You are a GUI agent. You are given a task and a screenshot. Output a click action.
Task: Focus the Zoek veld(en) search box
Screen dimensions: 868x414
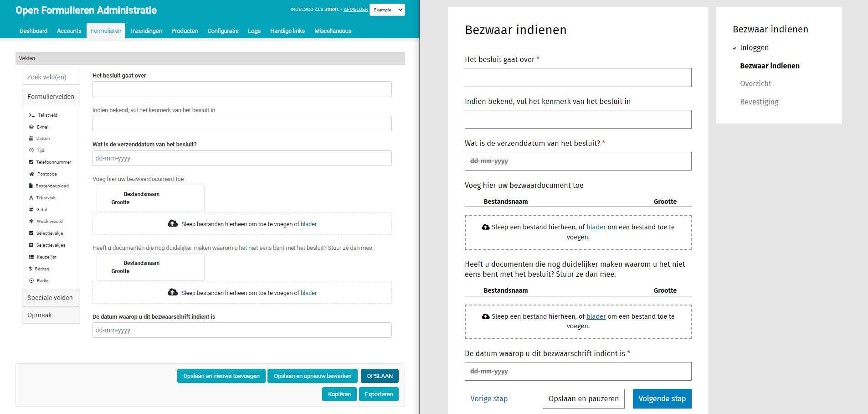click(51, 77)
